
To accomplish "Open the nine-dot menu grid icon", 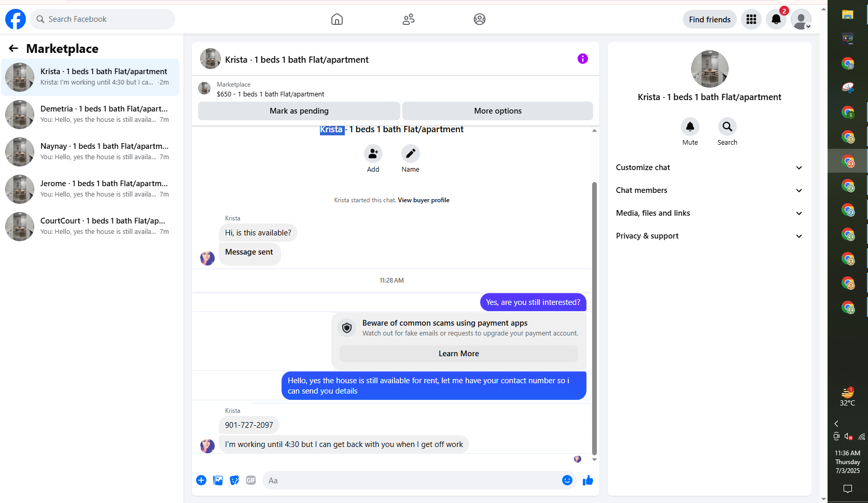I will (x=751, y=20).
